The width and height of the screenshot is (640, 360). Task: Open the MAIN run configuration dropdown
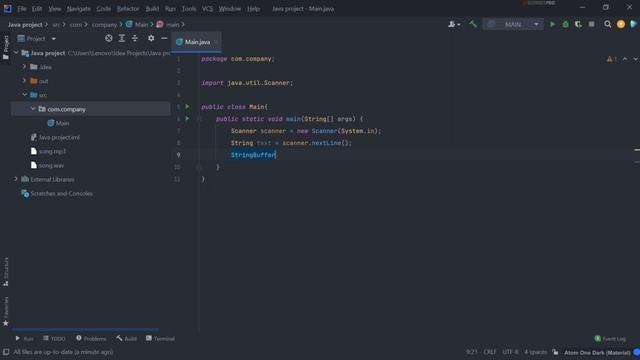pos(513,24)
